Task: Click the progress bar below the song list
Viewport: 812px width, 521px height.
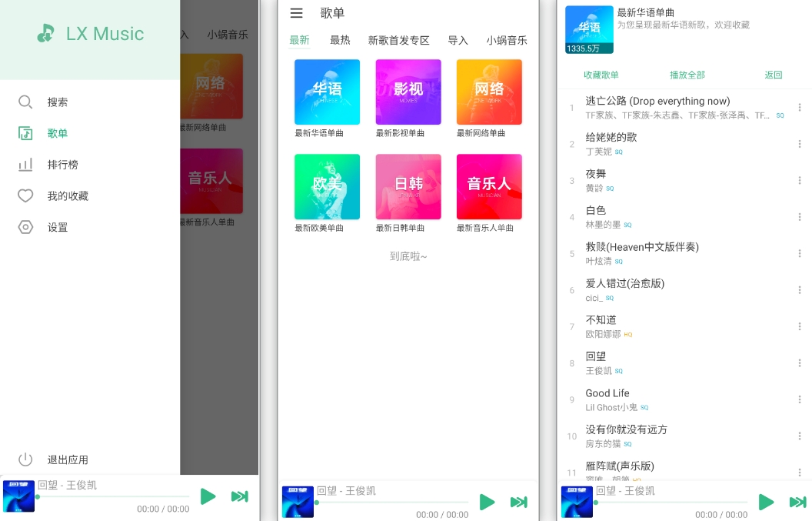Action: (669, 503)
